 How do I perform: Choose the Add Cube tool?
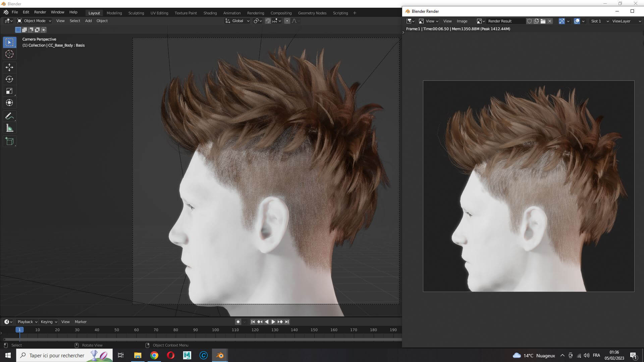pos(9,141)
